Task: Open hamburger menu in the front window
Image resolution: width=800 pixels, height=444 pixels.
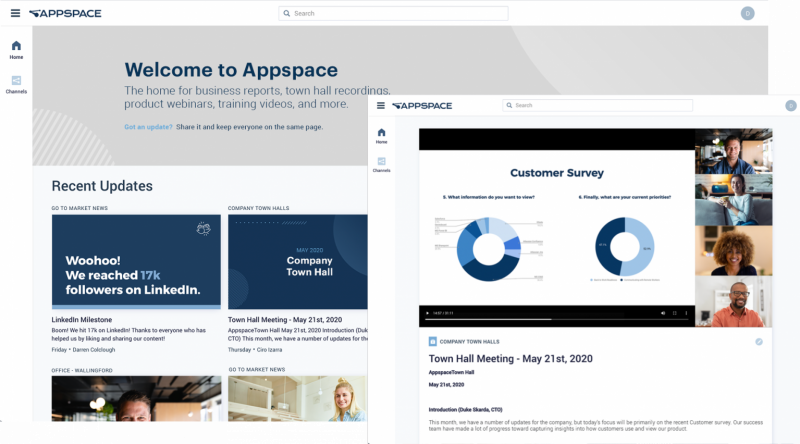Action: (x=381, y=106)
